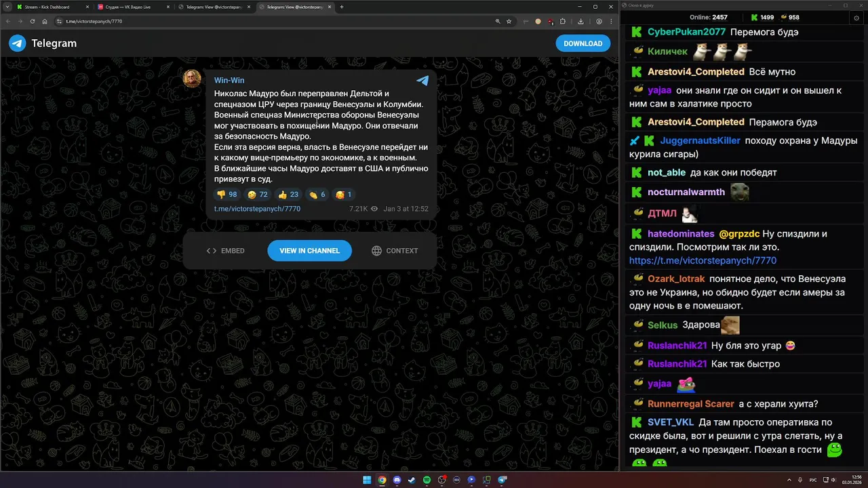Screen dimensions: 868x488
Task: Click the hearts face reaction with 1
Action: coord(344,195)
